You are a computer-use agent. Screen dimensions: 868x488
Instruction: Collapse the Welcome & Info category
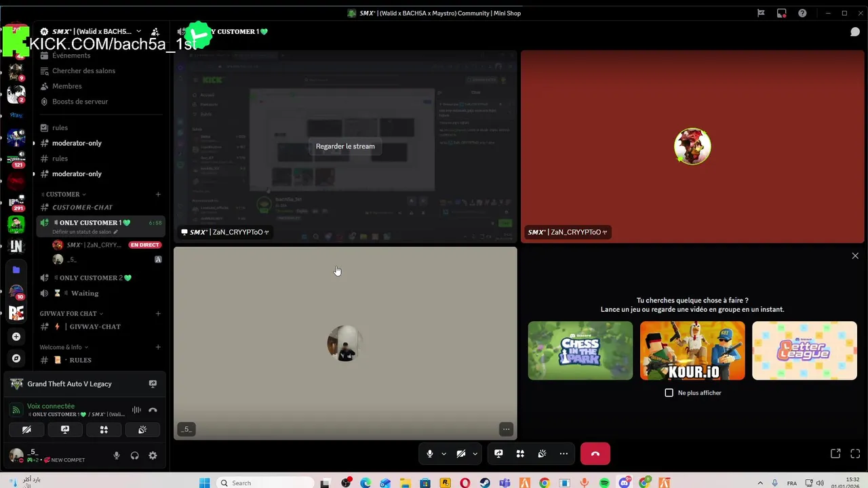pos(64,347)
